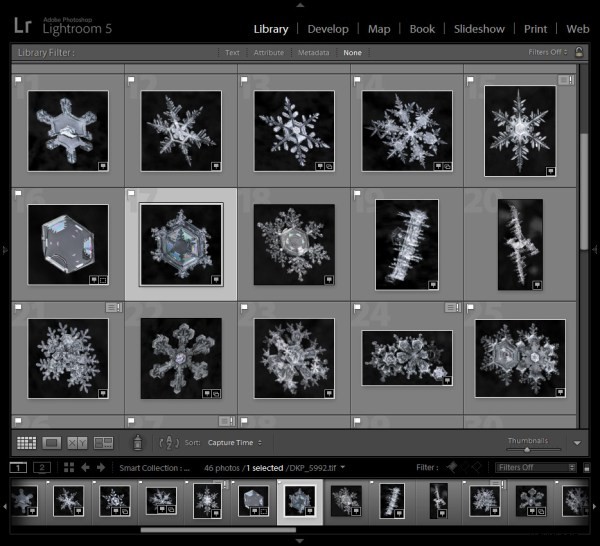Select the hexagonal plate crystal thumbnail in photo 16
The image size is (600, 546).
(x=68, y=244)
